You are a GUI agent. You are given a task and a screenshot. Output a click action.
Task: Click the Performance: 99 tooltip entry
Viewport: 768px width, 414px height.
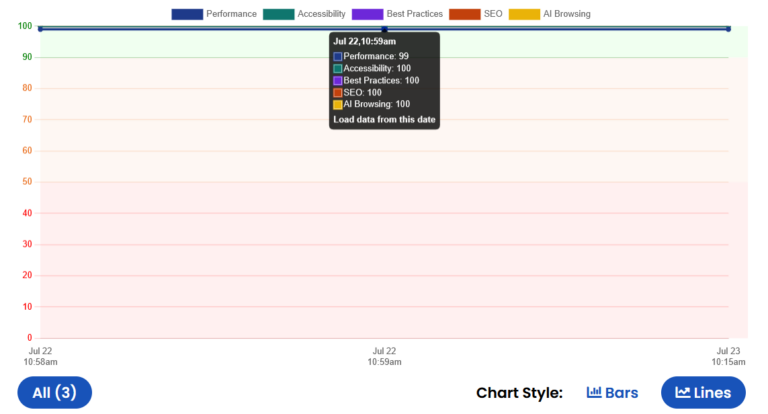(x=371, y=56)
